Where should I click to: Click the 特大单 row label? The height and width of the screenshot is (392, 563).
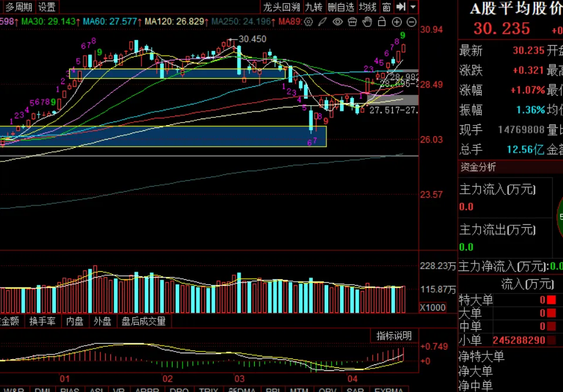pyautogui.click(x=476, y=300)
